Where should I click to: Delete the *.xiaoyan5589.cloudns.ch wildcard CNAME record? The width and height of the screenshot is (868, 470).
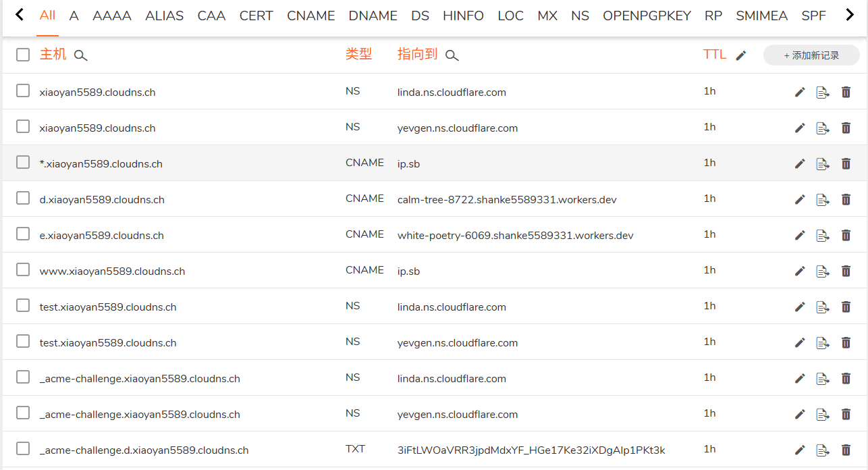[846, 163]
